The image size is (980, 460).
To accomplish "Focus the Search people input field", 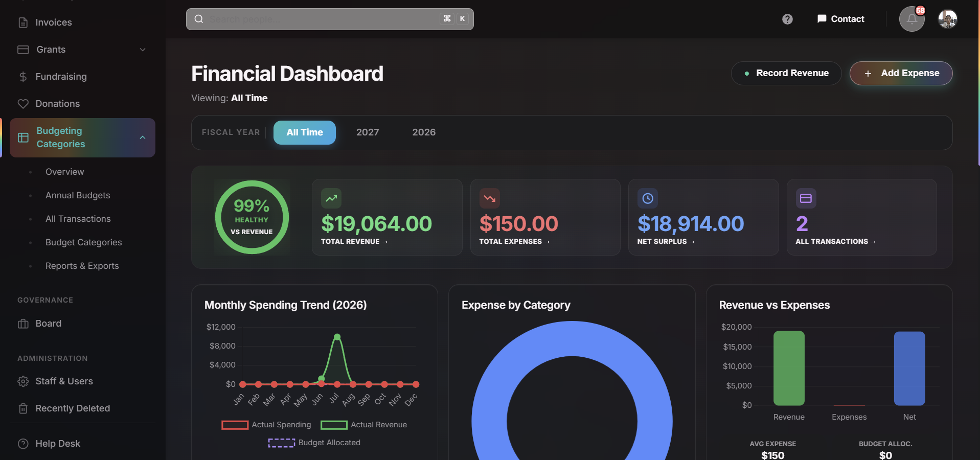I will click(330, 19).
